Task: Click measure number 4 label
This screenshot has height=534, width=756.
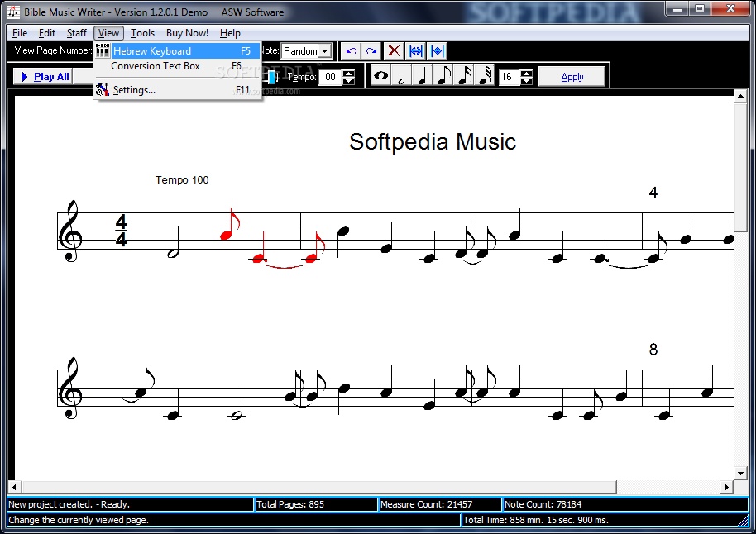Action: (653, 193)
